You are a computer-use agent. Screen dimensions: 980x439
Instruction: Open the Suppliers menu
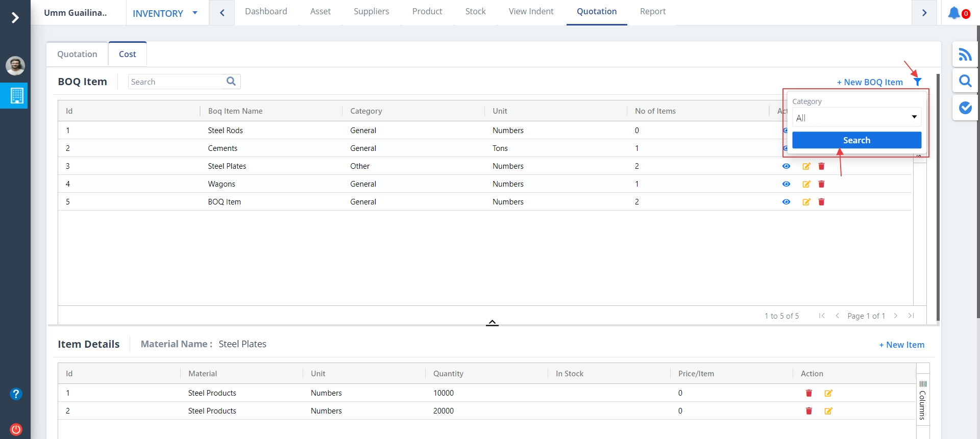click(x=371, y=11)
